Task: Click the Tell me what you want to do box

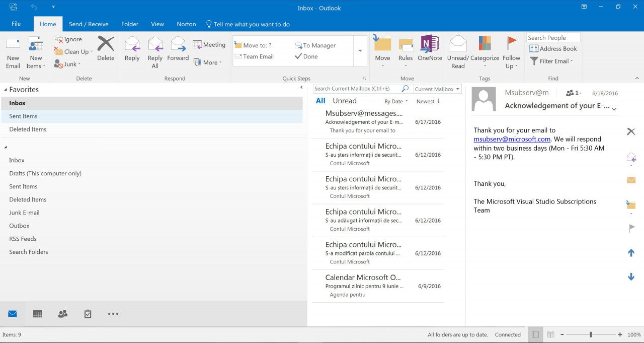Action: pyautogui.click(x=248, y=24)
